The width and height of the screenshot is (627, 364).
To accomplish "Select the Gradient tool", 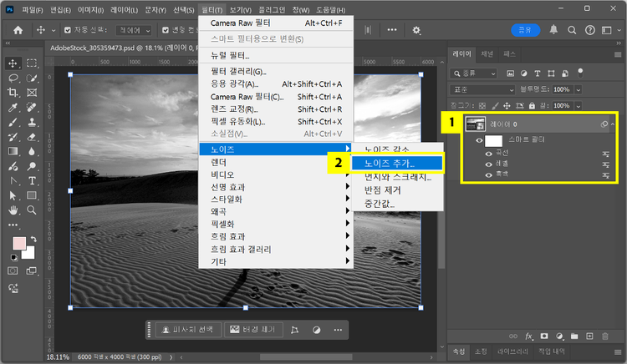I will click(x=13, y=151).
